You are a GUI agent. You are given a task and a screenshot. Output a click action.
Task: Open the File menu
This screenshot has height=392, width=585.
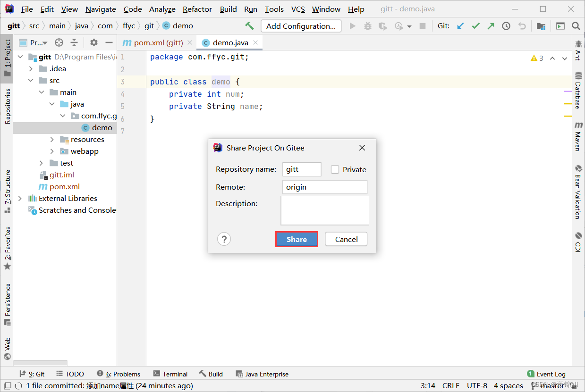27,9
